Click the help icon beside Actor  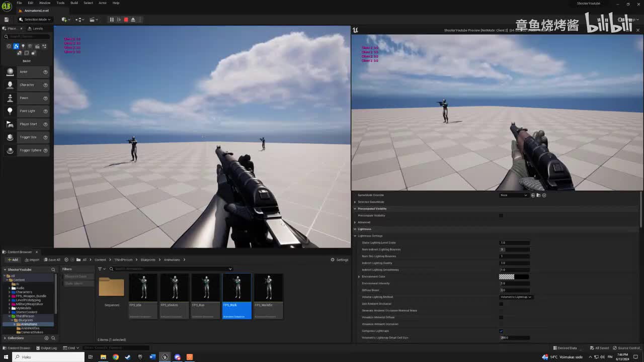click(x=45, y=72)
